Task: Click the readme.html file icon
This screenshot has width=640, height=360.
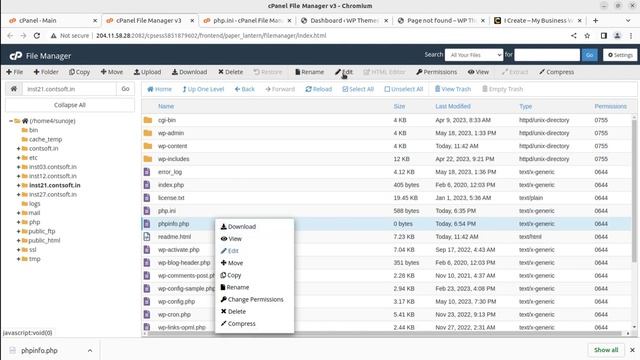Action: click(x=147, y=237)
